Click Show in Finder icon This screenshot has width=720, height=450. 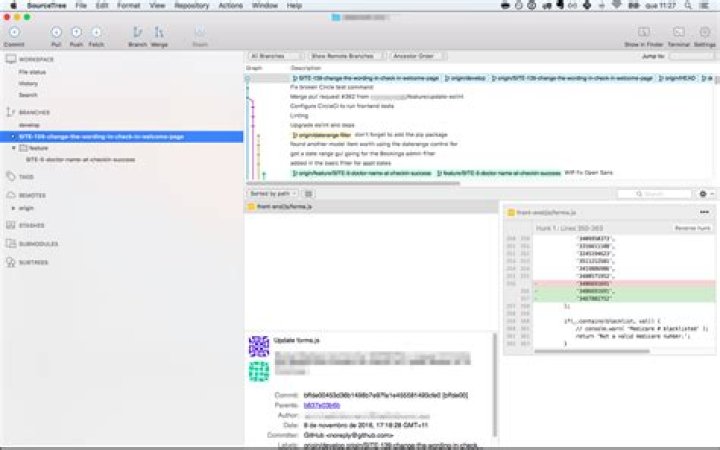point(643,32)
